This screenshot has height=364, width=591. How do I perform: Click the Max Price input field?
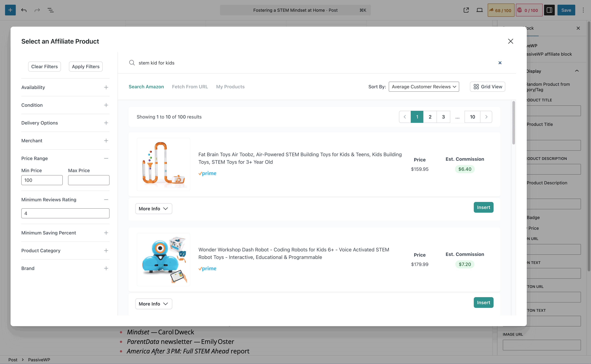pyautogui.click(x=89, y=180)
